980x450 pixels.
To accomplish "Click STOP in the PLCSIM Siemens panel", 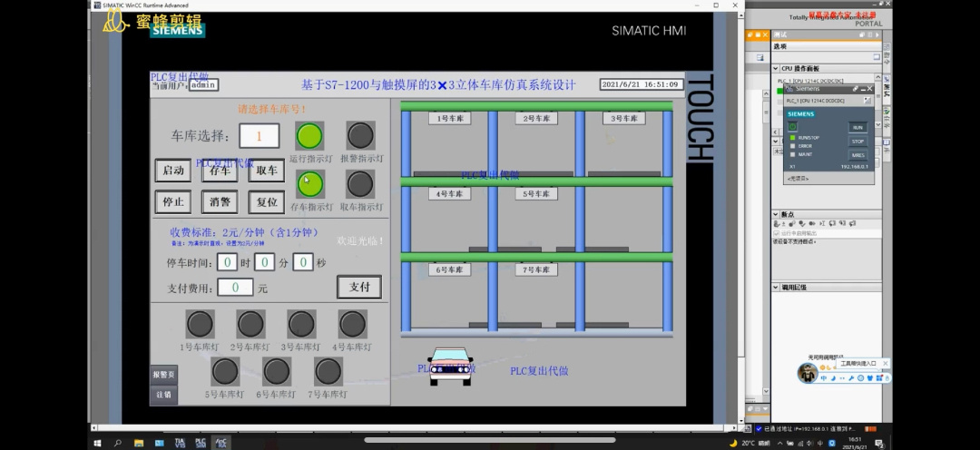I will 857,142.
